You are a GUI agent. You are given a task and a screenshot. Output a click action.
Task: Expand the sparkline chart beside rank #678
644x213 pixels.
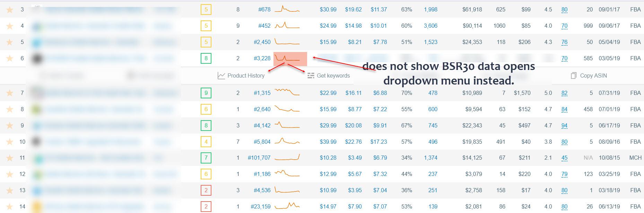point(287,9)
